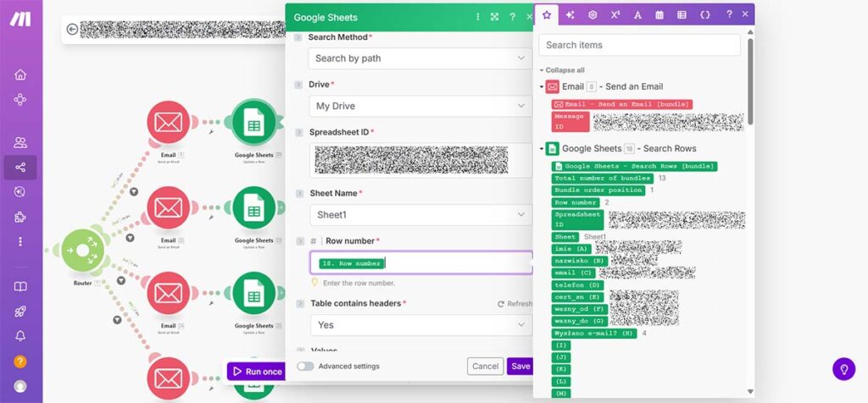Go back using the arrow beside scenario name
This screenshot has width=868, height=403.
(72, 30)
